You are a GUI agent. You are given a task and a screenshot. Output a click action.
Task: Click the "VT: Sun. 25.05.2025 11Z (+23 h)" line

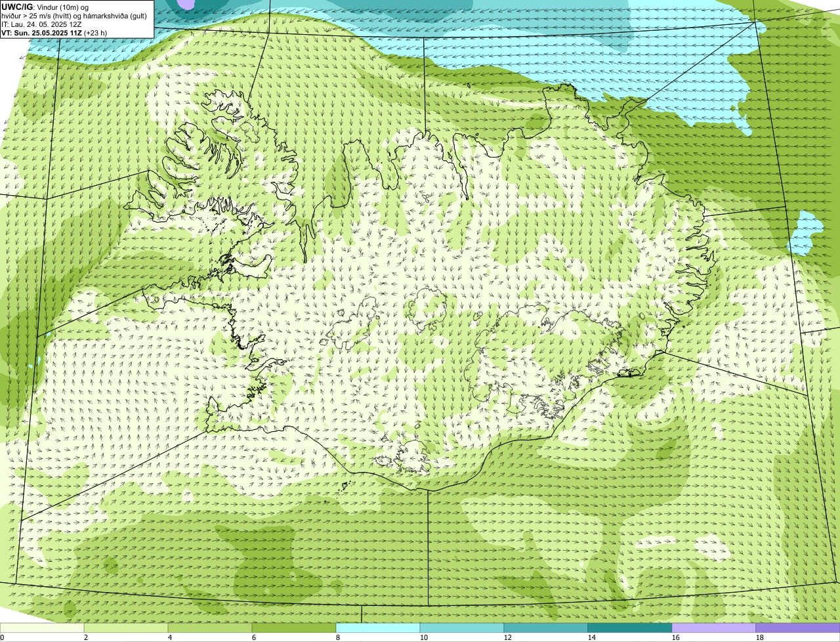54,33
